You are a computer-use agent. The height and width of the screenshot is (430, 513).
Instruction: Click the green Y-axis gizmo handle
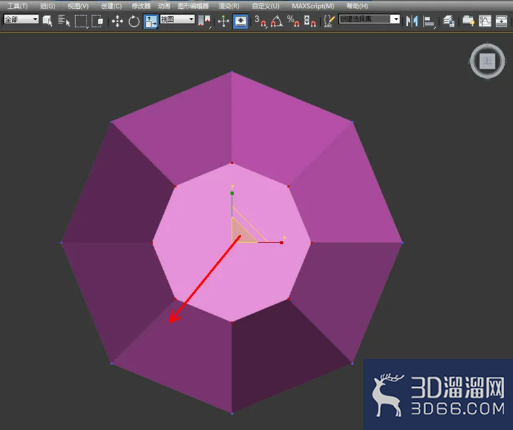(x=232, y=193)
